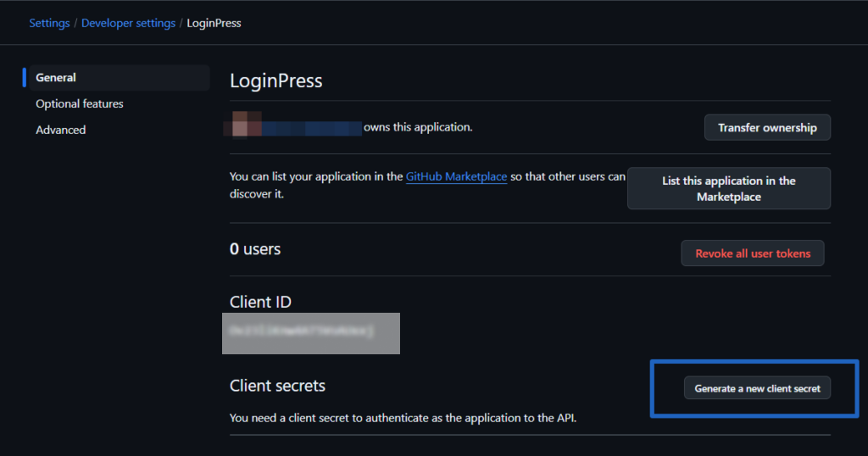Click the Client ID heading

click(x=260, y=302)
